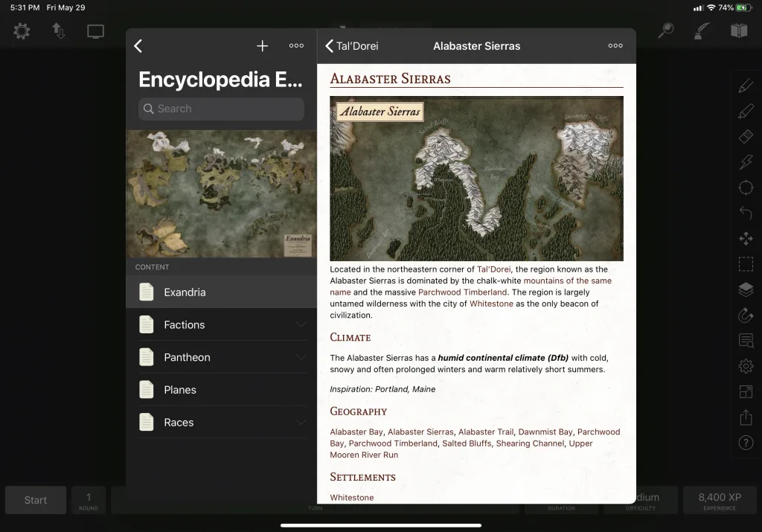Follow the Tal'Dorei link in the intro paragraph
Viewport: 762px width, 532px height.
coord(494,269)
